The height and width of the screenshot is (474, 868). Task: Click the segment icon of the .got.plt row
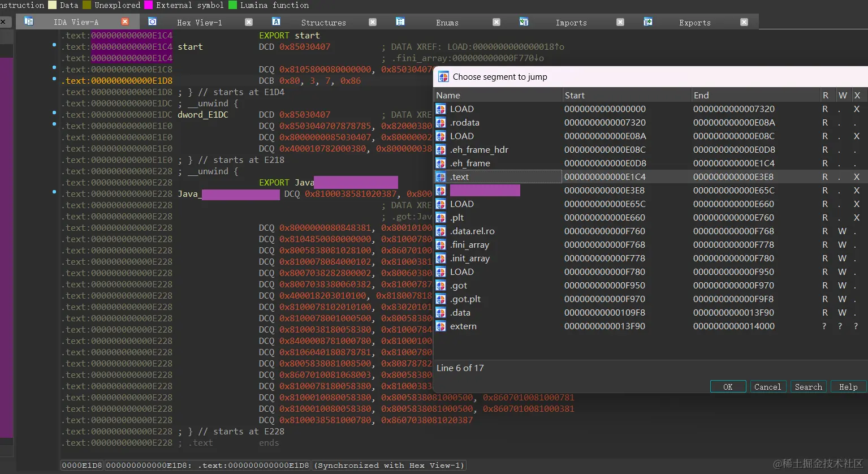(441, 299)
